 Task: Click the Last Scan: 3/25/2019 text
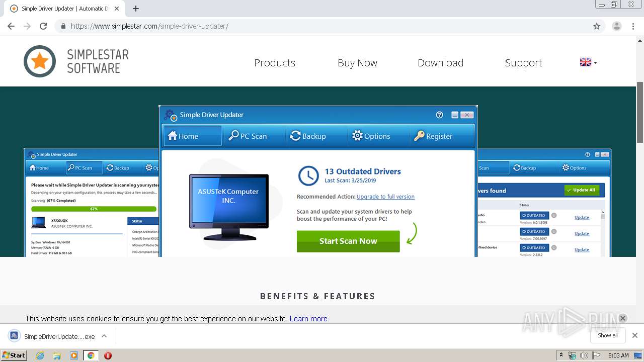[x=350, y=180]
